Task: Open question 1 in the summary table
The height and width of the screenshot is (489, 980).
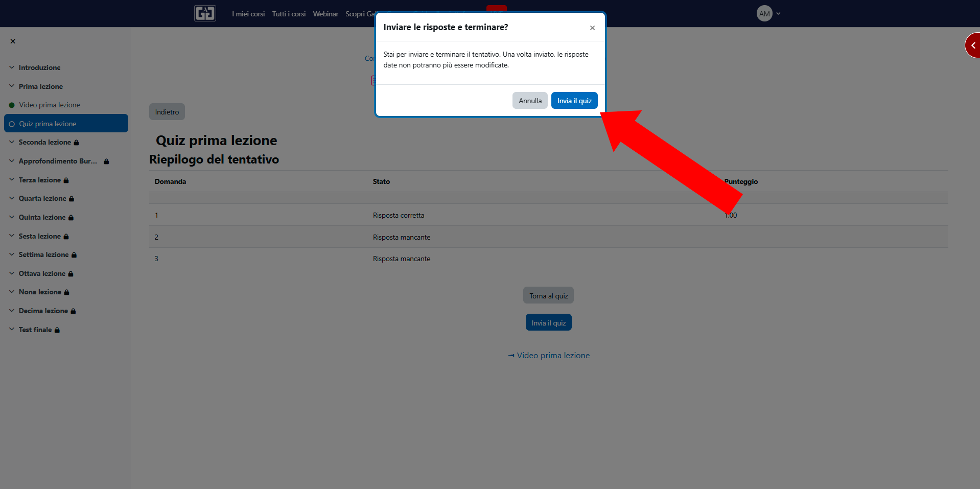Action: click(156, 215)
